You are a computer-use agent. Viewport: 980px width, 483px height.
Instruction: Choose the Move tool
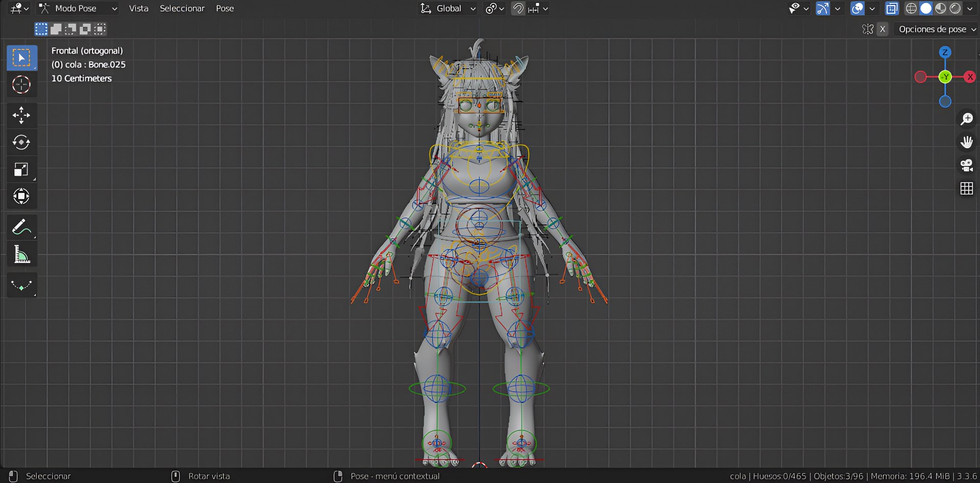click(21, 115)
